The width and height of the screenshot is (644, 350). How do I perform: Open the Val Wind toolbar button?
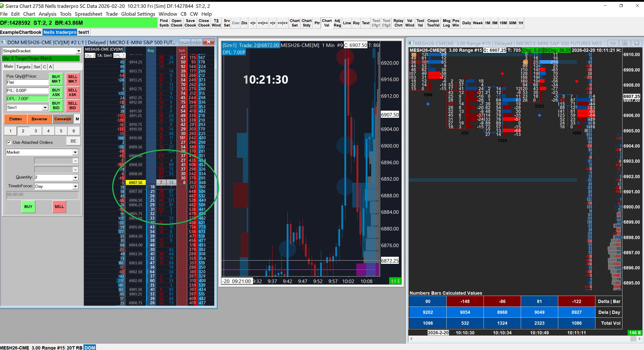pos(410,23)
